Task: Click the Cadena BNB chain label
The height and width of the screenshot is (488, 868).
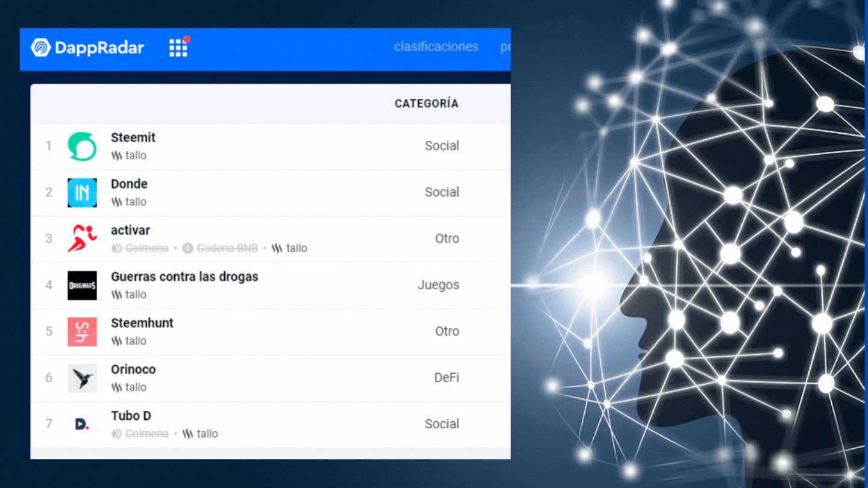Action: click(x=227, y=248)
